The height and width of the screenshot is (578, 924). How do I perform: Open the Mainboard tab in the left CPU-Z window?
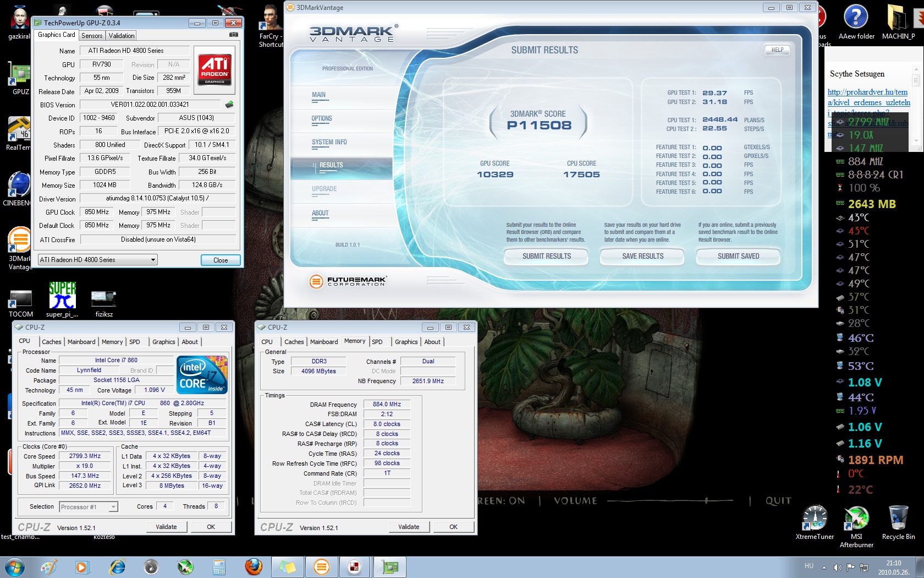coord(81,342)
